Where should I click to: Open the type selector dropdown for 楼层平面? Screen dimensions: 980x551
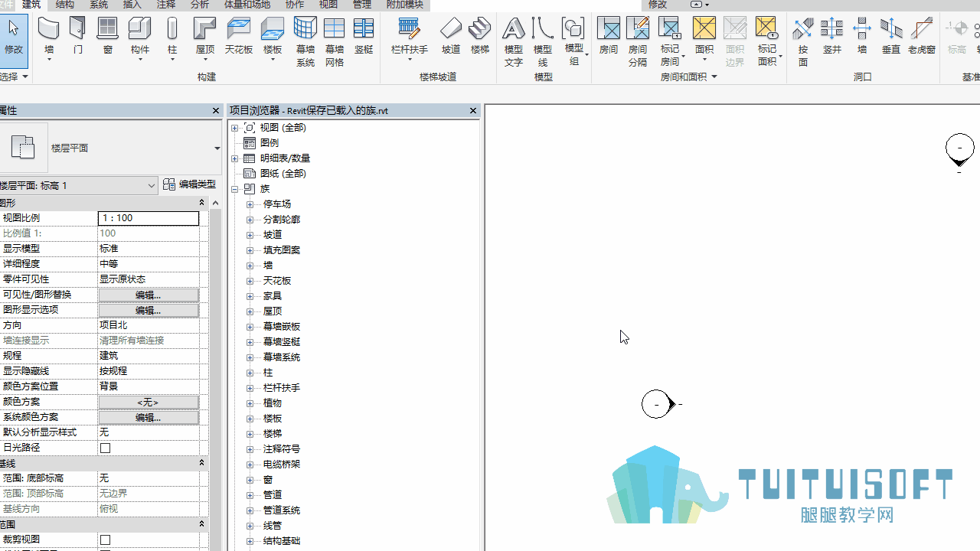[217, 148]
